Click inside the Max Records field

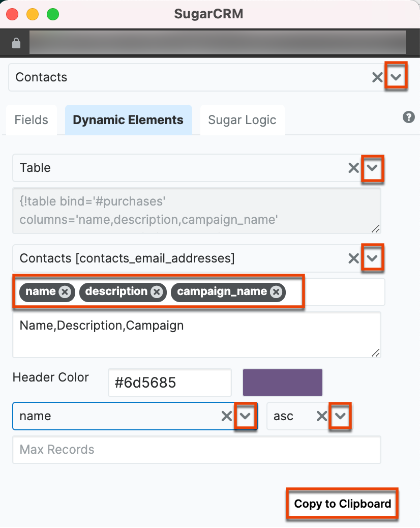click(197, 450)
